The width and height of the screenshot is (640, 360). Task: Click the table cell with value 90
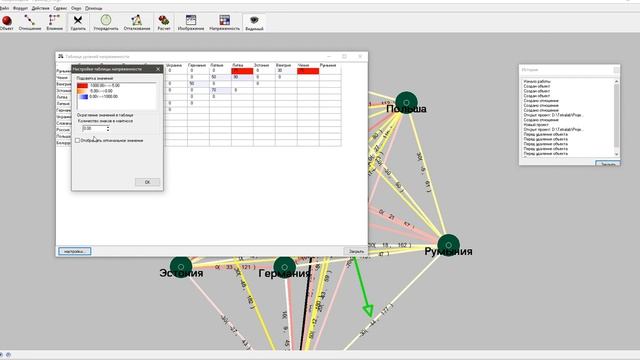pyautogui.click(x=242, y=77)
